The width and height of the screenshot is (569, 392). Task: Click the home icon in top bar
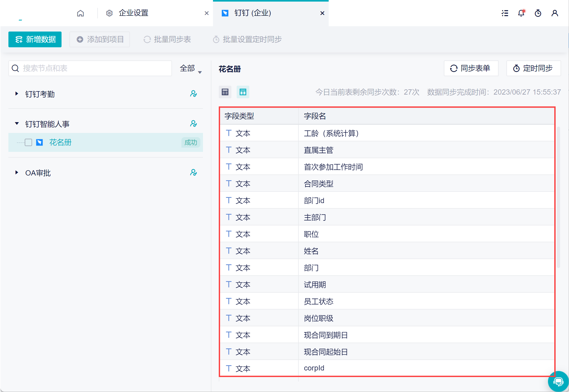click(x=80, y=13)
